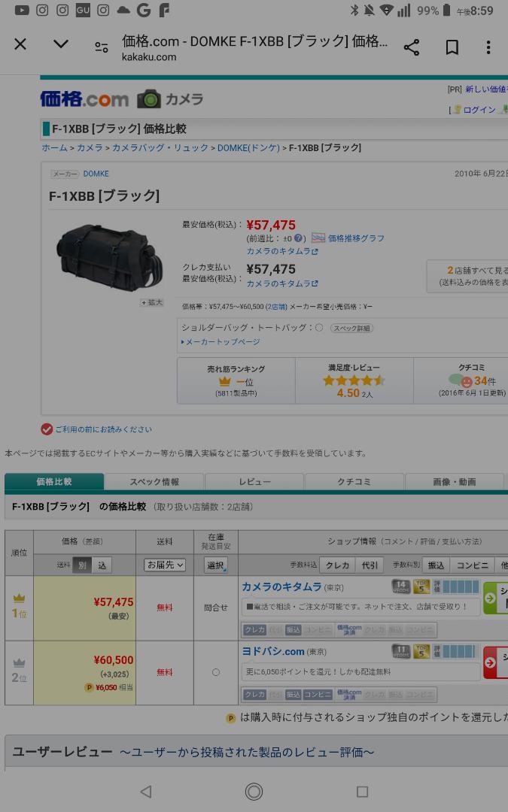The width and height of the screenshot is (508, 812).
Task: Click the P point icon in ヨドバシ row
Action: click(89, 688)
